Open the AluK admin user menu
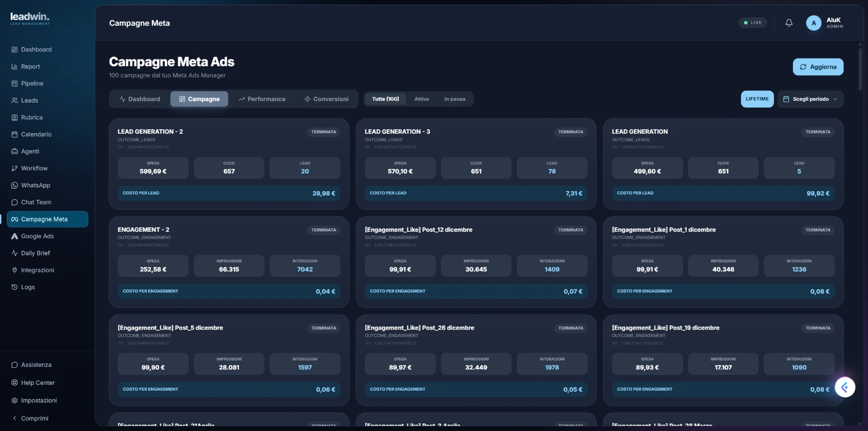Viewport: 868px width, 431px height. 825,23
